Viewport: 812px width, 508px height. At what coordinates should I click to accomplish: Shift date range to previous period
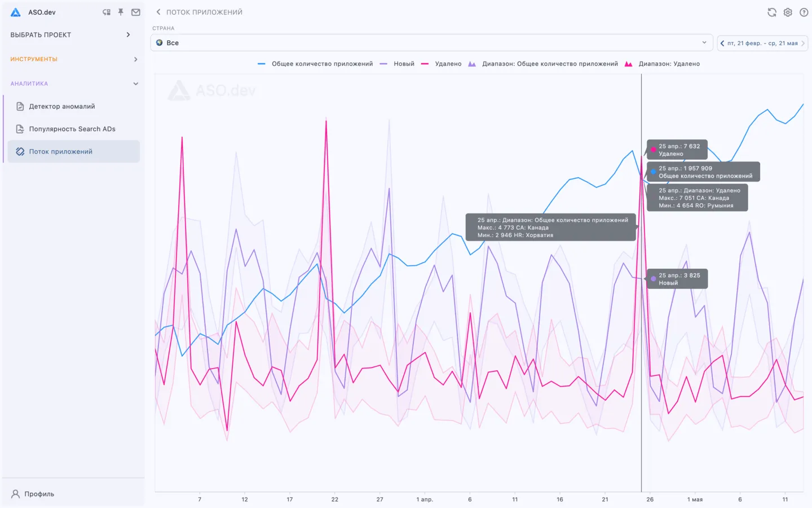[722, 43]
